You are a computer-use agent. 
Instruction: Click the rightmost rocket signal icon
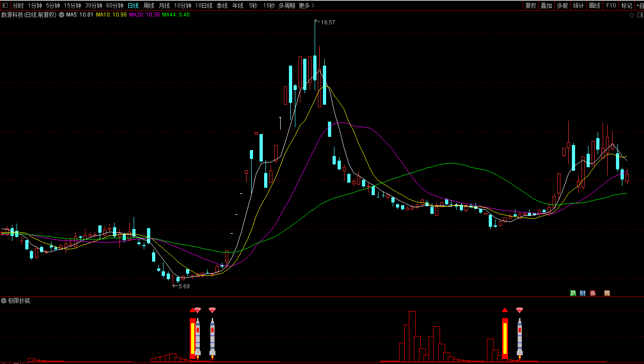click(x=520, y=337)
